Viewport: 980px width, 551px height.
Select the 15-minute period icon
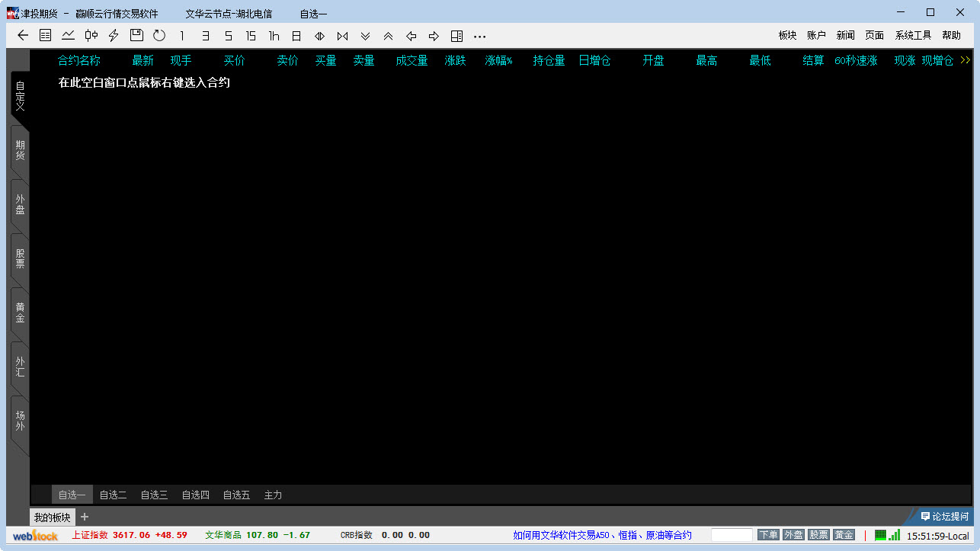pos(251,35)
